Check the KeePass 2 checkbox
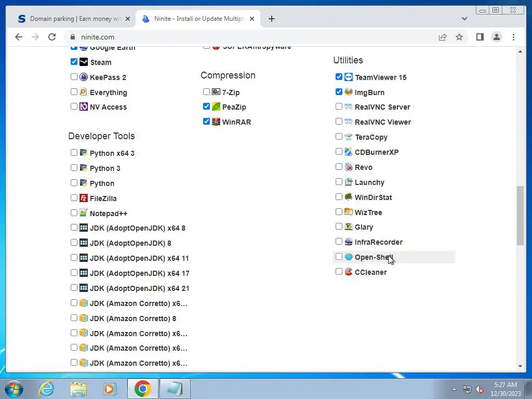The width and height of the screenshot is (532, 399). coord(74,77)
